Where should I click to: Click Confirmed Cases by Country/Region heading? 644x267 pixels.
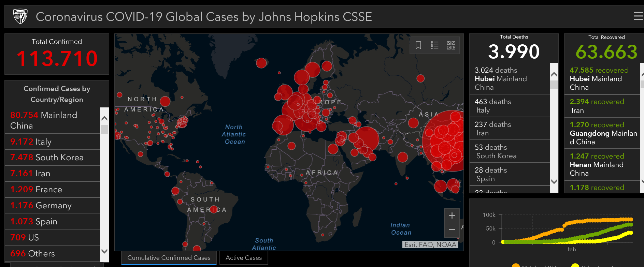pyautogui.click(x=57, y=94)
